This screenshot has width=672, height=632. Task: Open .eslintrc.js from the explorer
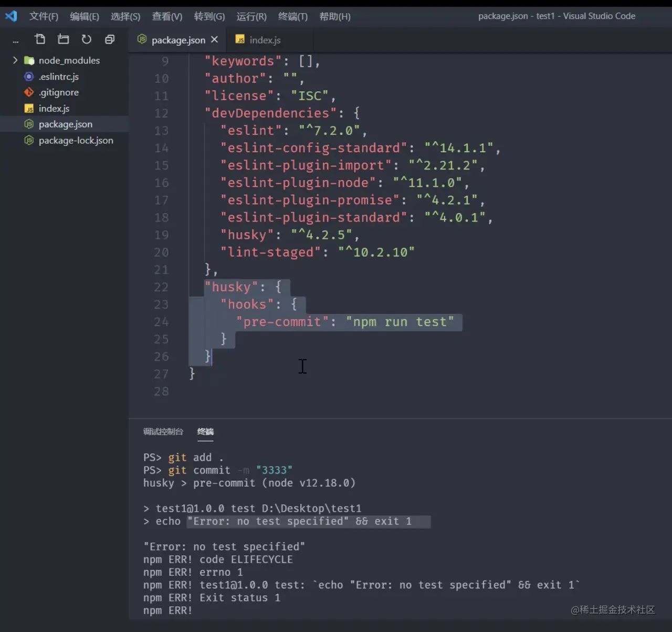pyautogui.click(x=59, y=77)
